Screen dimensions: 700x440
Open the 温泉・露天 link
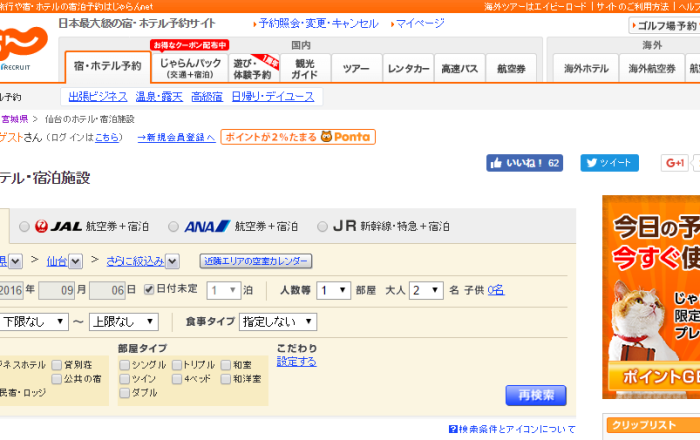point(159,96)
